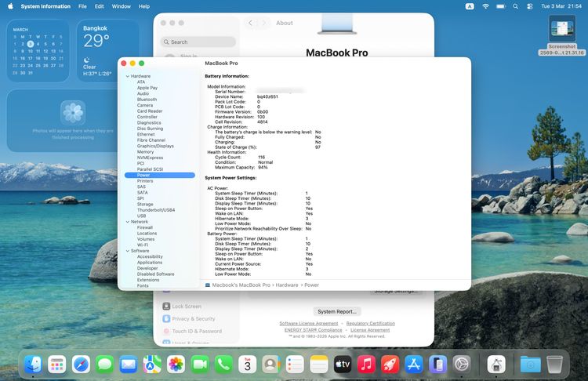Select Wi-Fi under Network
Viewport: 588px width, 381px height.
[x=143, y=245]
